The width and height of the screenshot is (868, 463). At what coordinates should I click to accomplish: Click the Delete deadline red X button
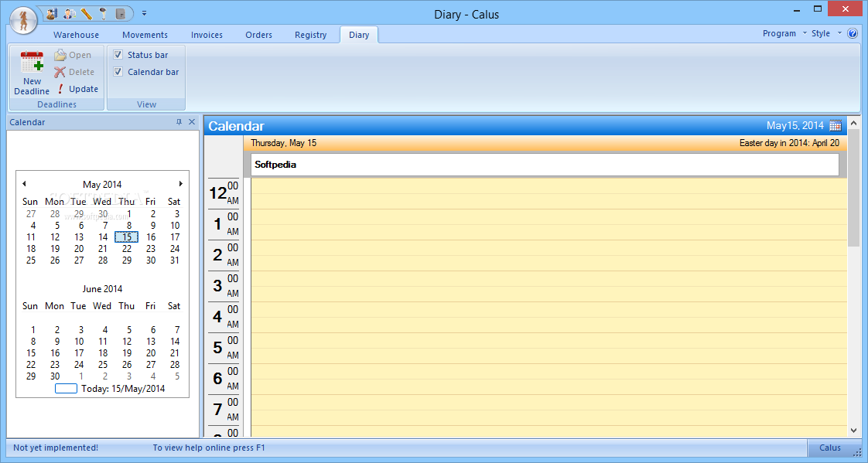point(73,72)
